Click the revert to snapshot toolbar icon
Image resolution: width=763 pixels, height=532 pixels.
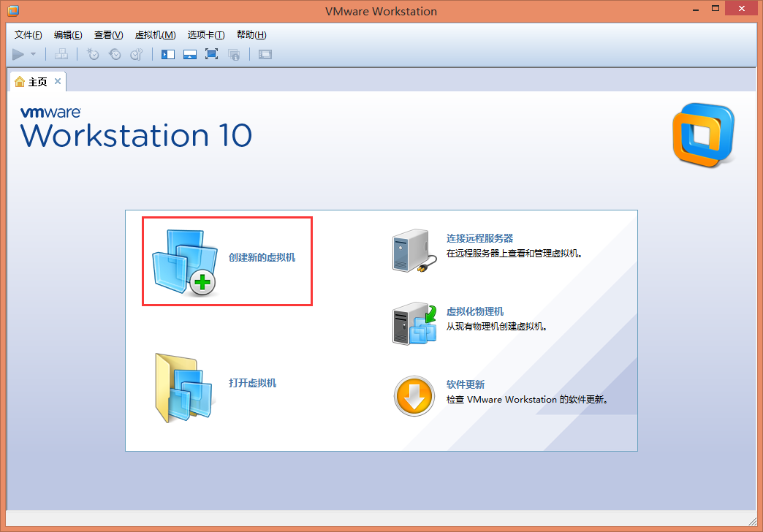[115, 55]
